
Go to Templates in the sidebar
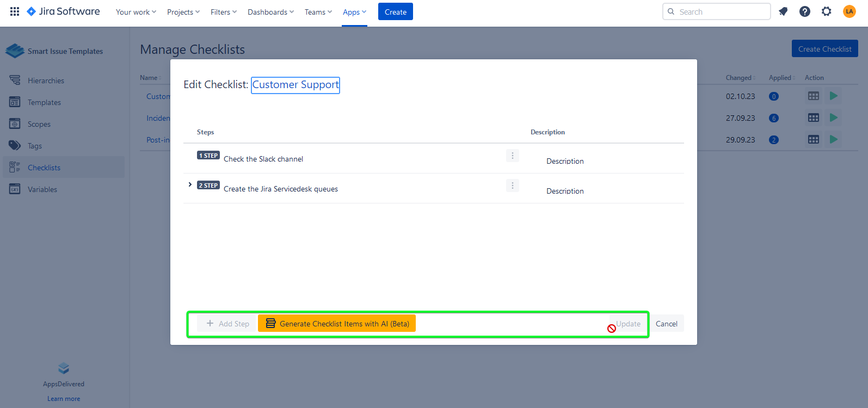(x=44, y=102)
